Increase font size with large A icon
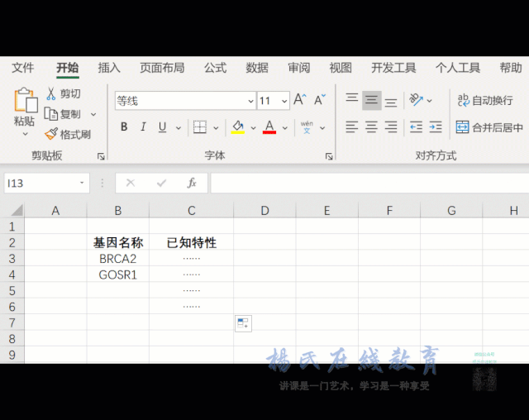The image size is (529, 420). tap(299, 99)
